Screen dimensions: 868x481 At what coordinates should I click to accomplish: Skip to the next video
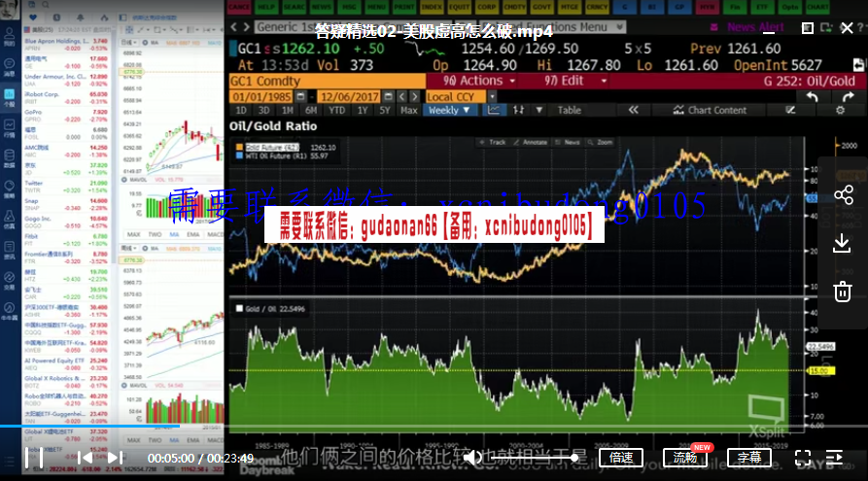click(115, 458)
